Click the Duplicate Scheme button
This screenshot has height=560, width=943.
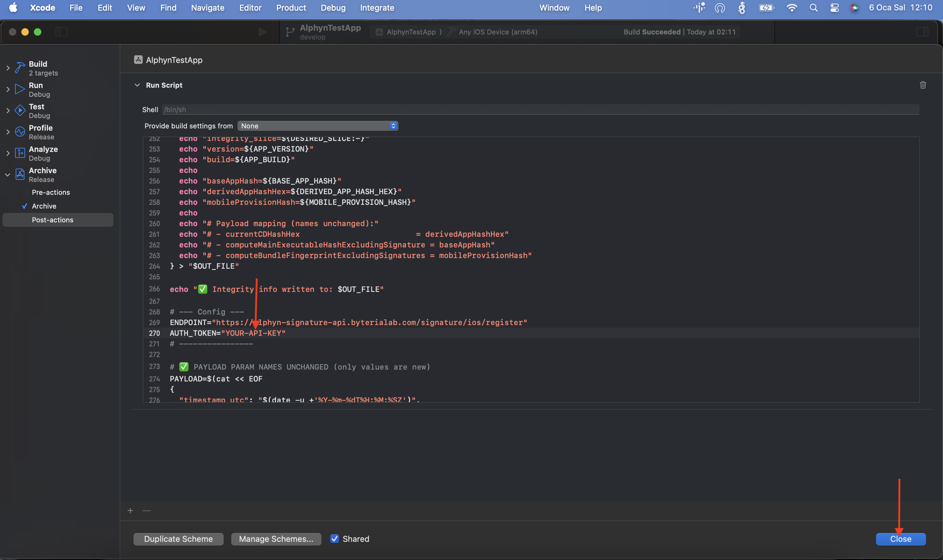tap(178, 539)
